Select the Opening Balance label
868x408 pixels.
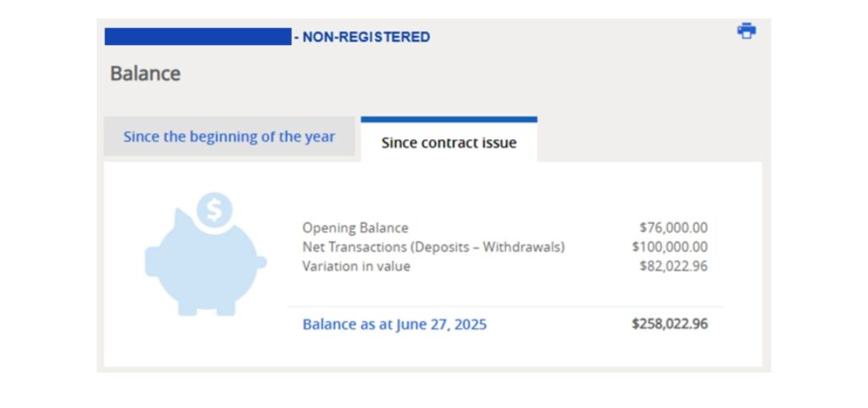click(x=355, y=227)
